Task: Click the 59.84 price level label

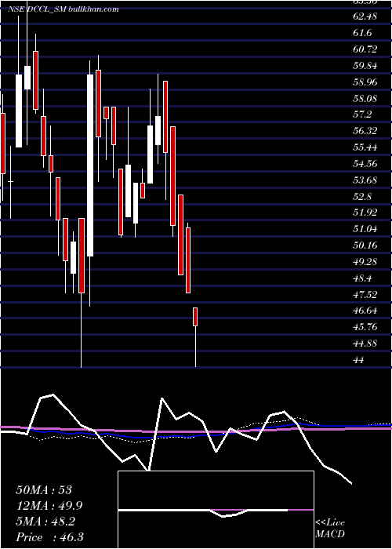Action: click(x=365, y=65)
